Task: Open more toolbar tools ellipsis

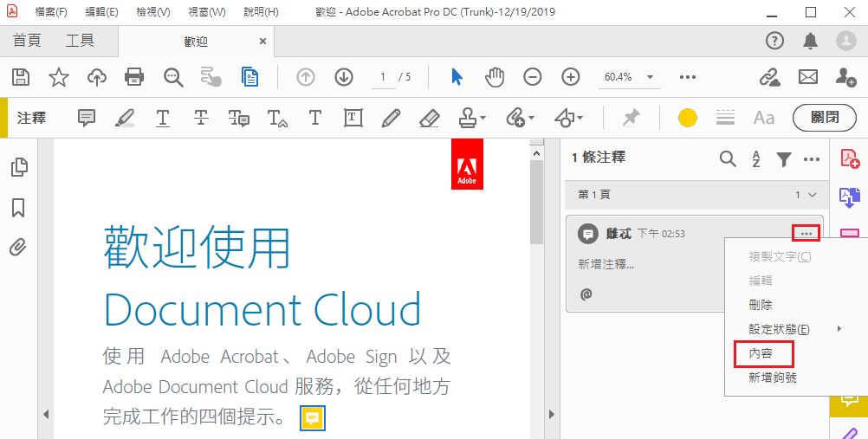Action: [688, 77]
